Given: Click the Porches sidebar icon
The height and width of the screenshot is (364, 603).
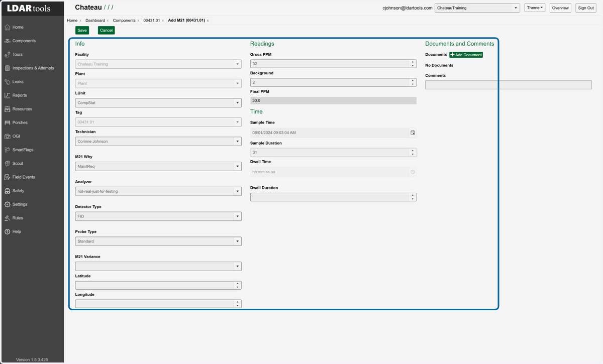Looking at the screenshot, I should click(7, 123).
